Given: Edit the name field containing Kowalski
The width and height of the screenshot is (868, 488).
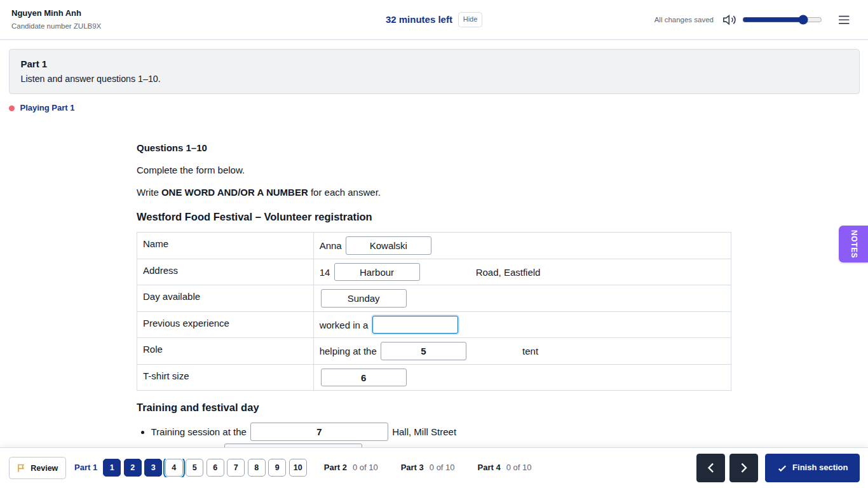Looking at the screenshot, I should coord(388,245).
